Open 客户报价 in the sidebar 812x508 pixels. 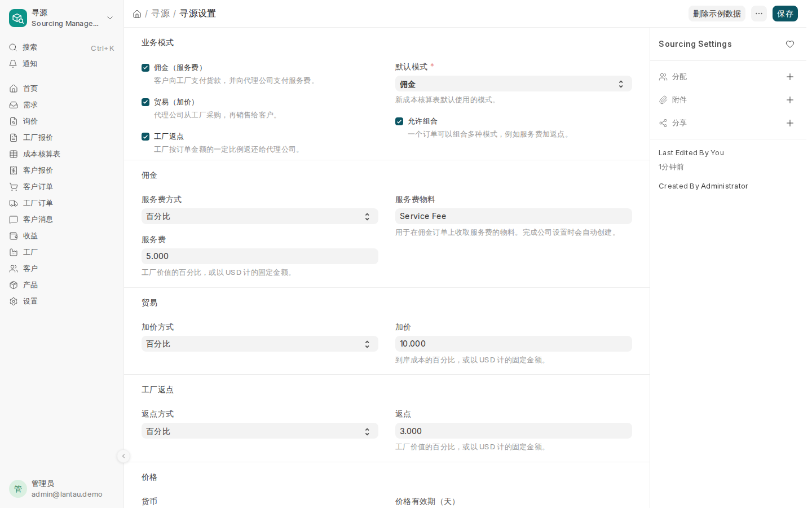62,170
